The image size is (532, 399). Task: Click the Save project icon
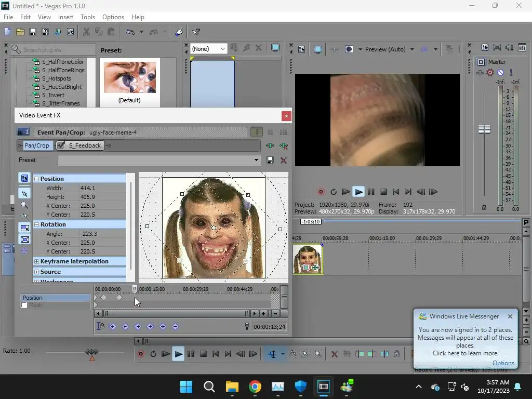pos(33,32)
